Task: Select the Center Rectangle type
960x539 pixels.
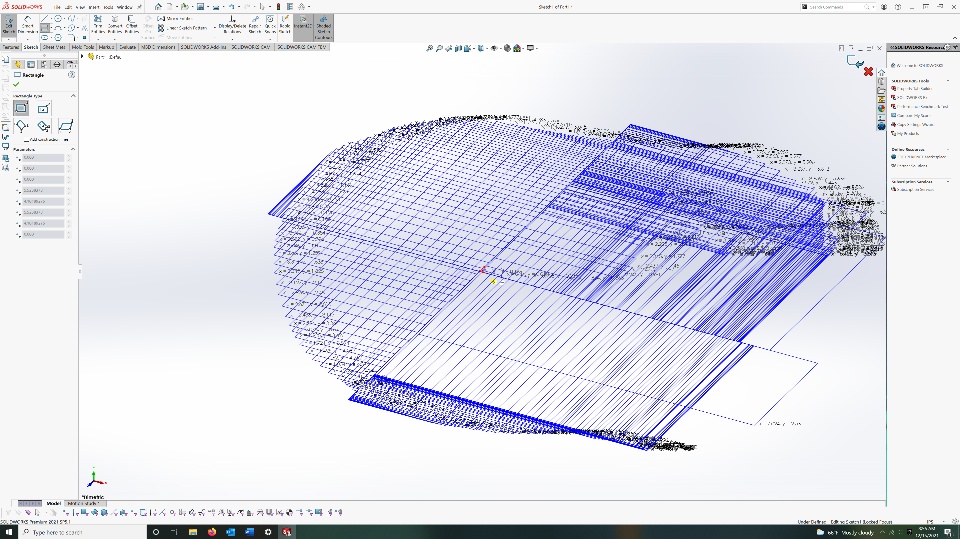Action: tap(44, 108)
